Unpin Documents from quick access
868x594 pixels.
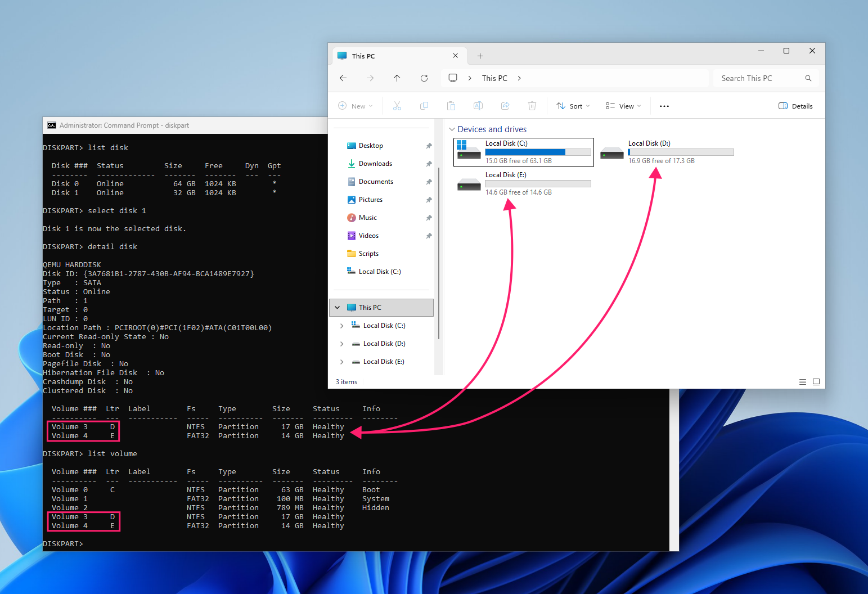429,182
